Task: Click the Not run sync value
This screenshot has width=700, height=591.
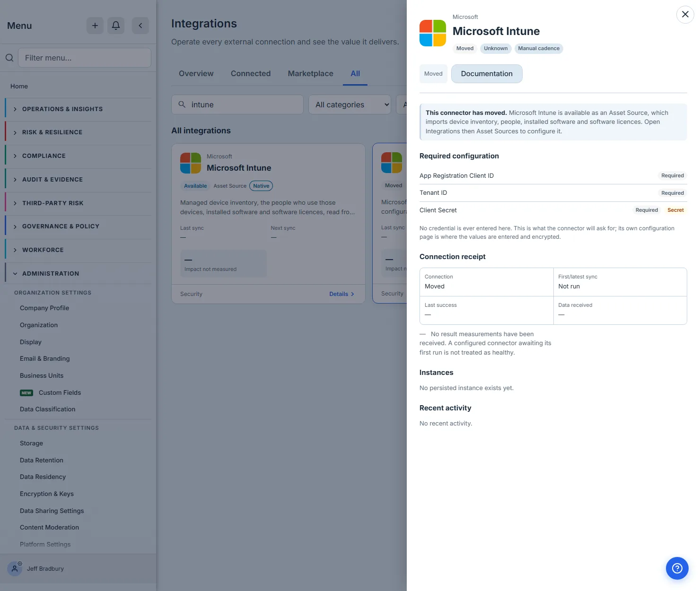Action: point(569,287)
